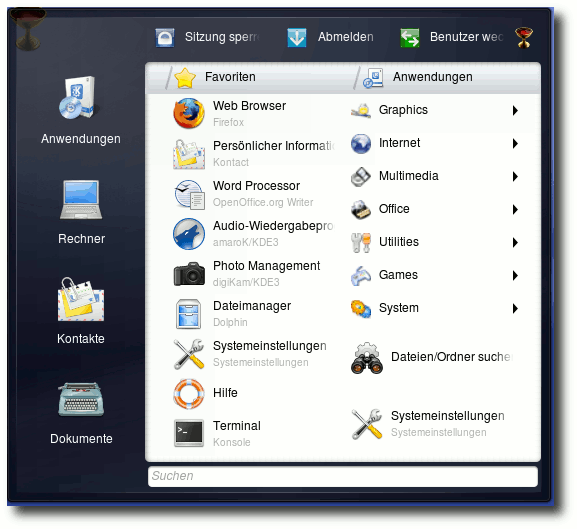577x529 pixels.
Task: Click the Hilfe lifebuoy icon
Action: [x=188, y=394]
